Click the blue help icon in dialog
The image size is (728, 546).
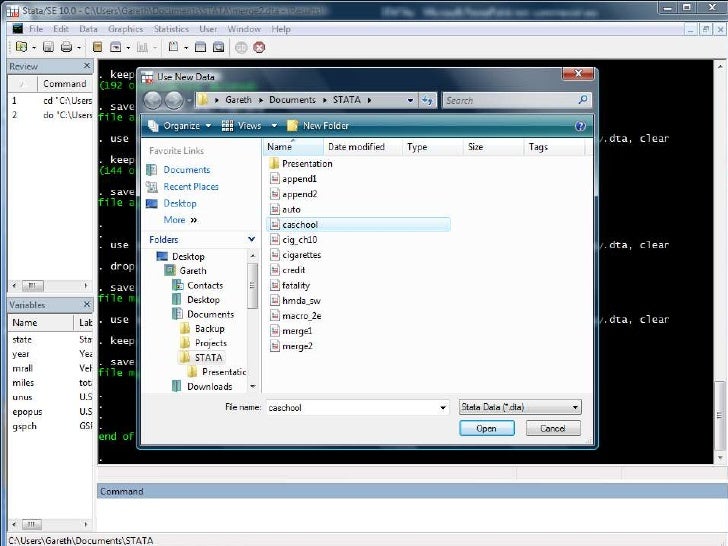pyautogui.click(x=580, y=126)
